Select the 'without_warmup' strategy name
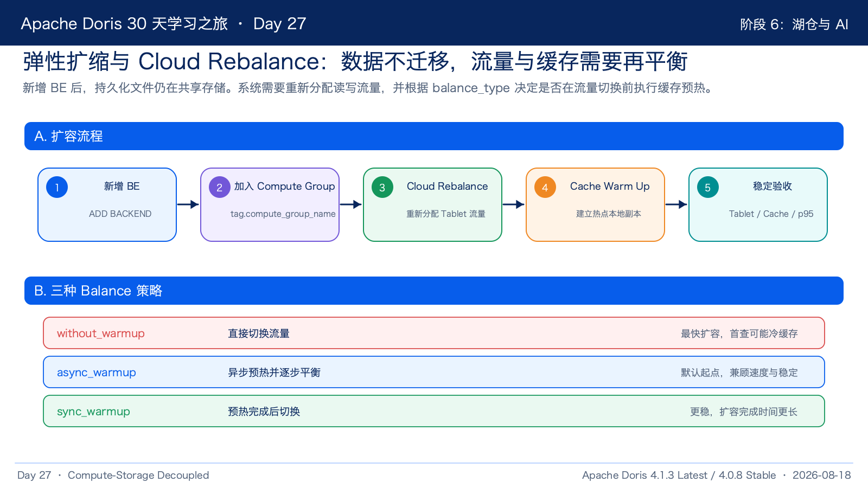The image size is (868, 488). [101, 333]
